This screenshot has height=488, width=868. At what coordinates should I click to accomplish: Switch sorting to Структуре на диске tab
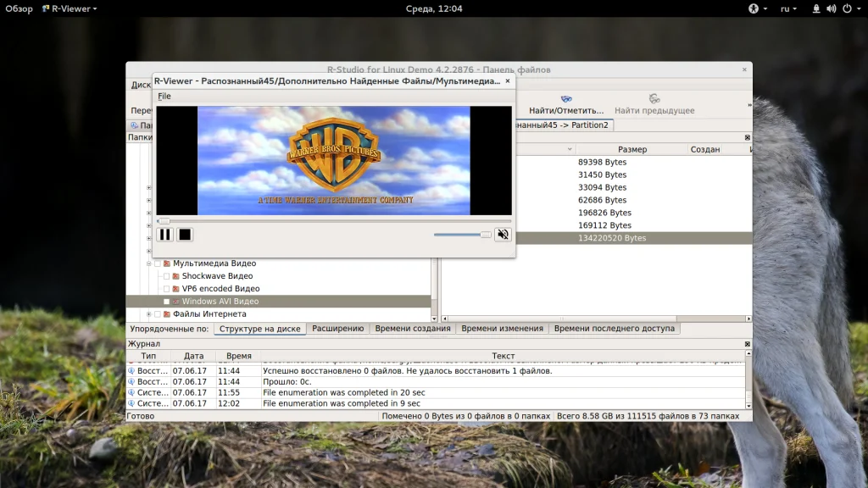coord(259,329)
